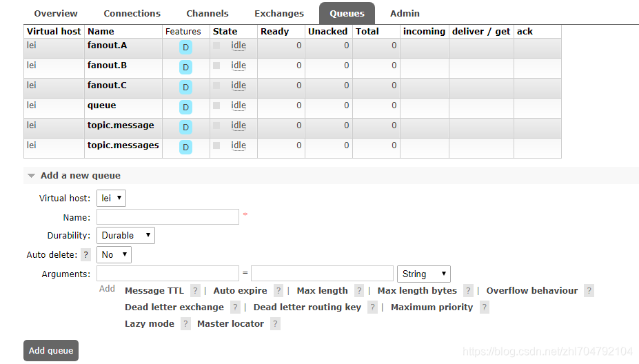The width and height of the screenshot is (639, 364).
Task: Add Maximum priority argument
Action: coord(432,307)
